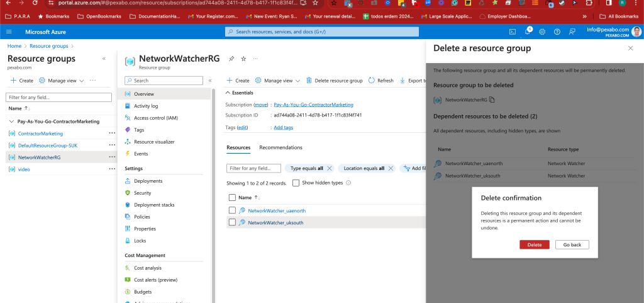The image size is (644, 303).
Task: Click the Home breadcrumb link
Action: click(14, 46)
